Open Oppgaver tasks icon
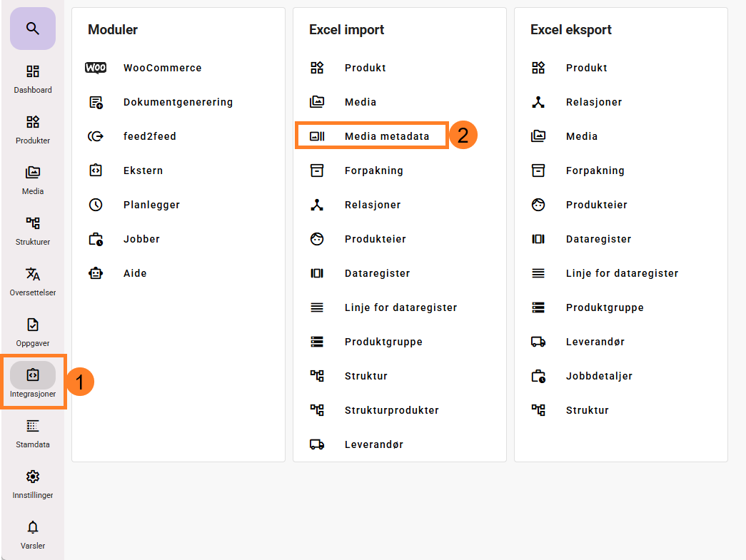This screenshot has width=746, height=560. pos(33,325)
